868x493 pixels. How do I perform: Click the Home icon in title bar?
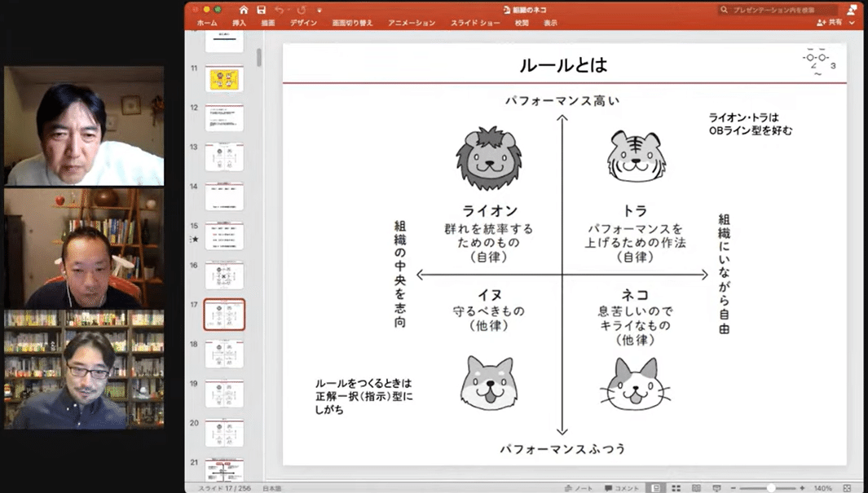(x=243, y=10)
